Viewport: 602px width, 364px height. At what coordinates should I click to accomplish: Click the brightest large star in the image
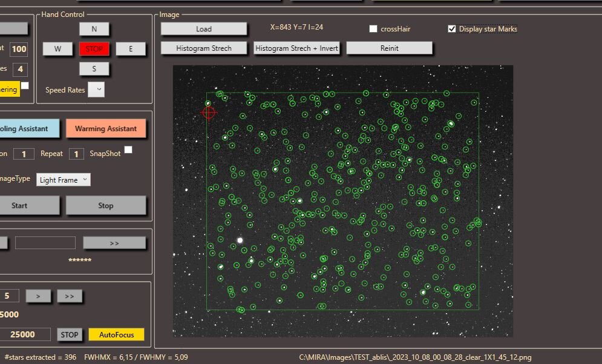click(240, 241)
